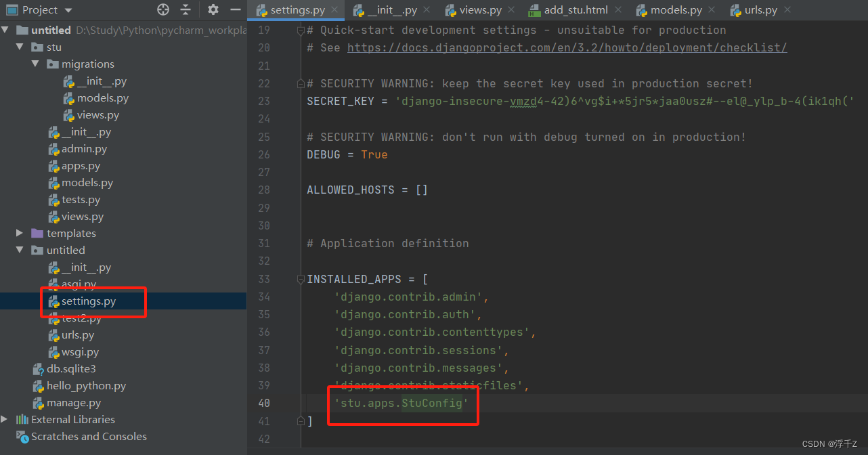Click the Scratches and Consoles icon
Viewport: 868px width, 455px height.
click(22, 436)
